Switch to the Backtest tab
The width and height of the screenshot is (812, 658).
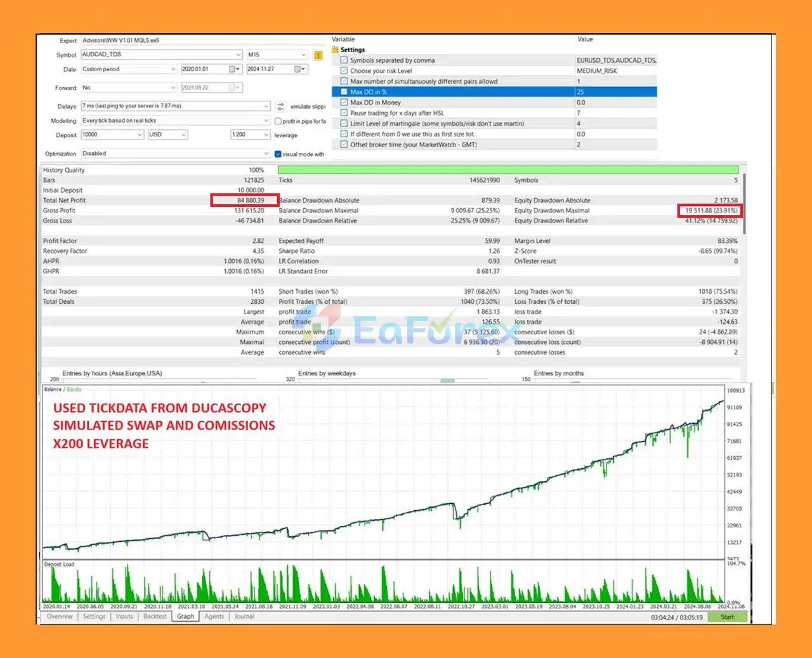click(155, 616)
